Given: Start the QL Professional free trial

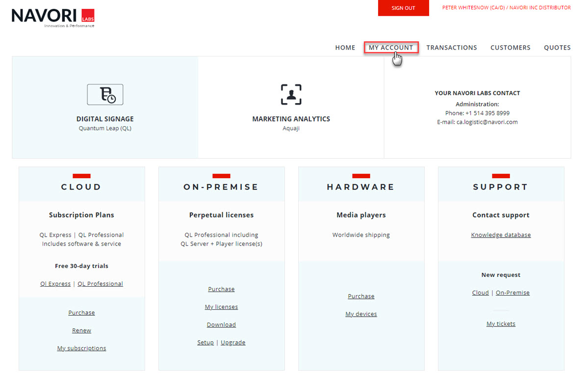Looking at the screenshot, I should 100,284.
